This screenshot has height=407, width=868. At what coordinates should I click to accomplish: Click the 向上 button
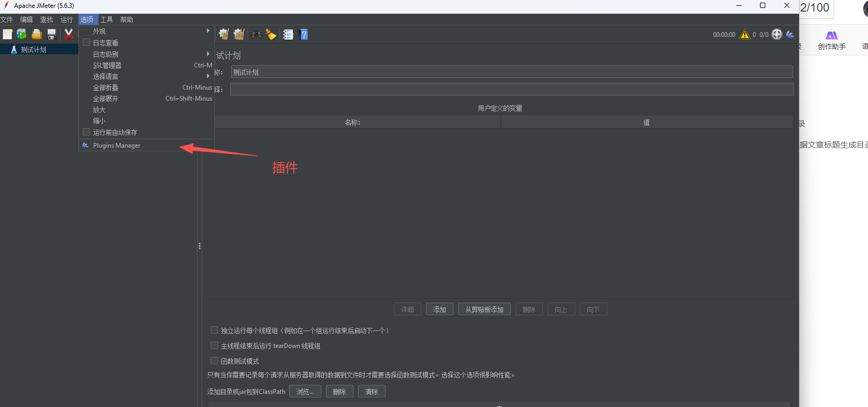561,309
